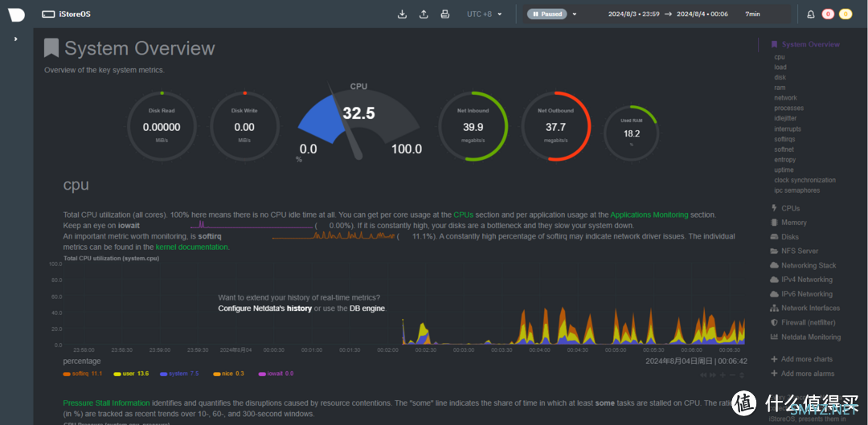Screen dimensions: 868x425
Task: Click the DB engine link
Action: [367, 309]
